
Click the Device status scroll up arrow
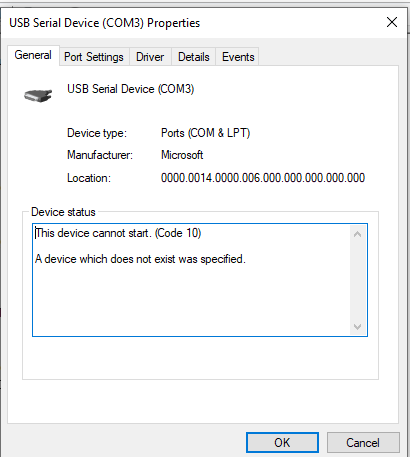click(x=358, y=234)
